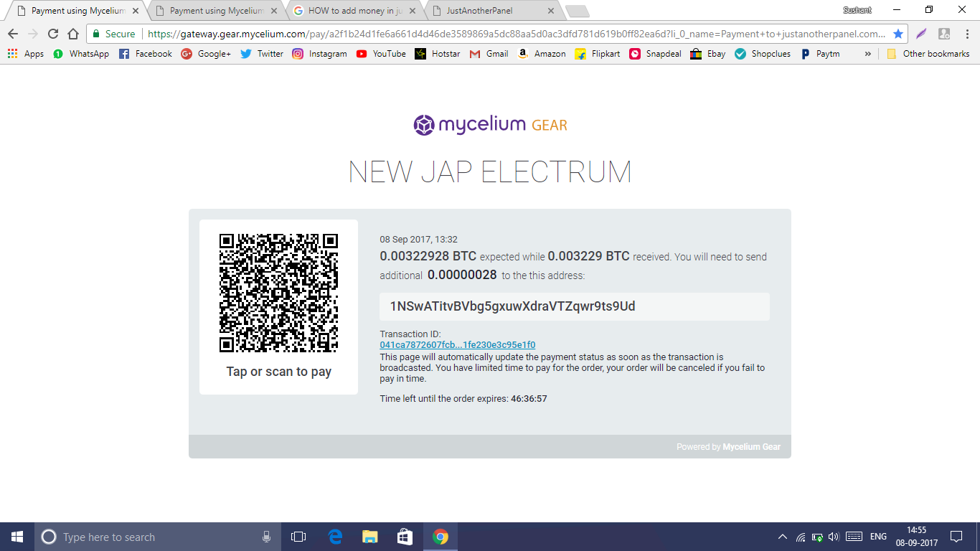Open the Microsoft Store from the taskbar
980x551 pixels.
click(x=405, y=537)
